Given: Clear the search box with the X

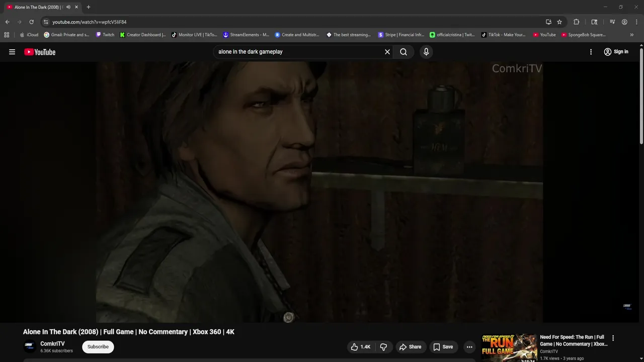Looking at the screenshot, I should [x=387, y=52].
